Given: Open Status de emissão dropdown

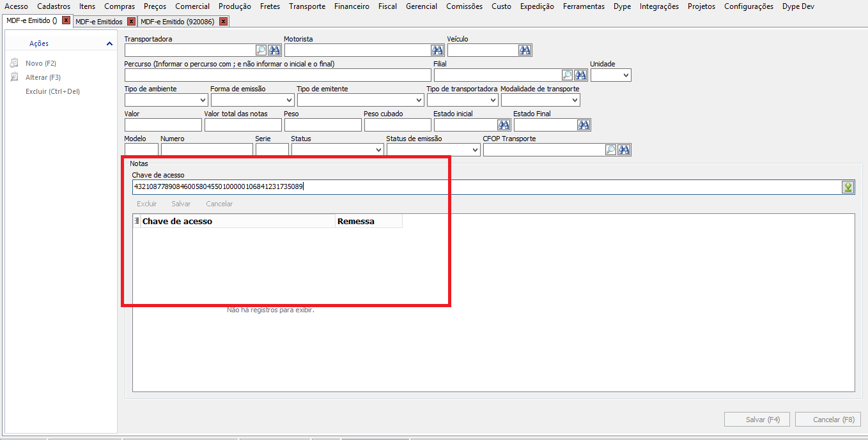Looking at the screenshot, I should pos(475,150).
